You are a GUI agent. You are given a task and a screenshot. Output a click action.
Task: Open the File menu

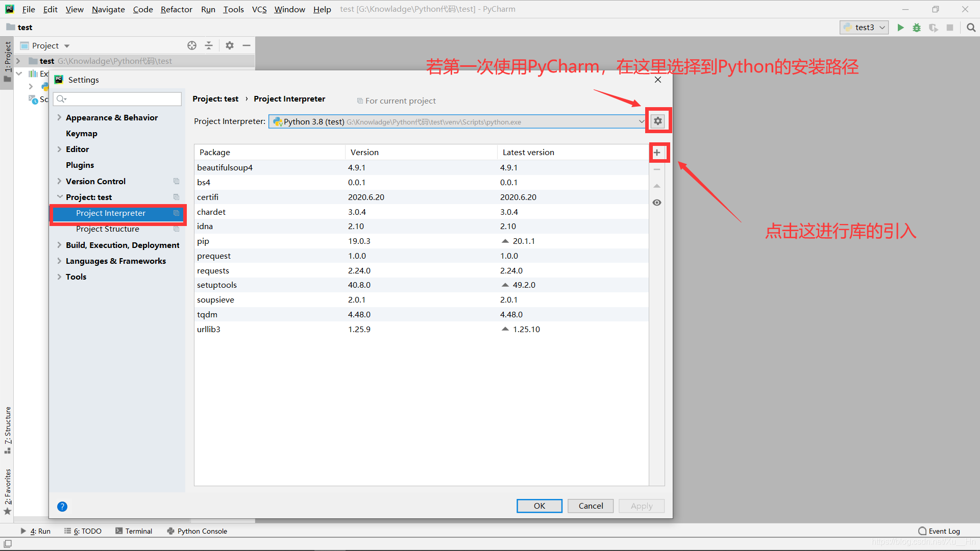[29, 9]
